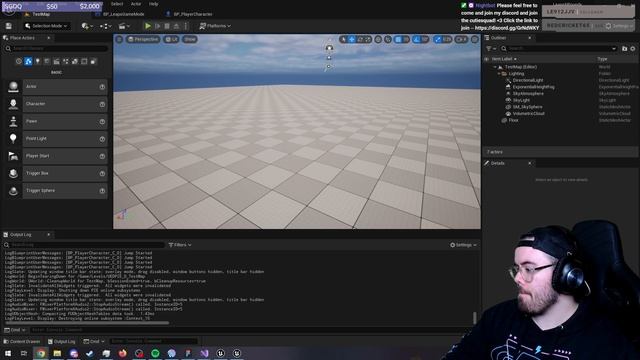Open the Perspective view mode dropdown
The width and height of the screenshot is (640, 360).
pos(142,39)
